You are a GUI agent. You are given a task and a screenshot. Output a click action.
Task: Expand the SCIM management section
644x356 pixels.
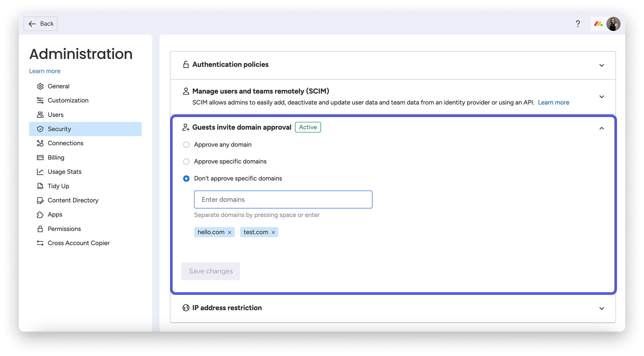coord(602,96)
